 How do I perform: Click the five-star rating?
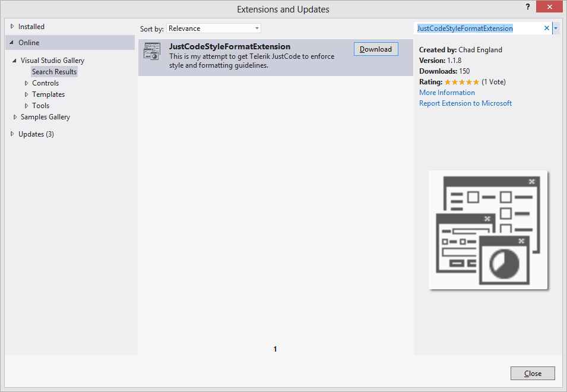[x=462, y=82]
